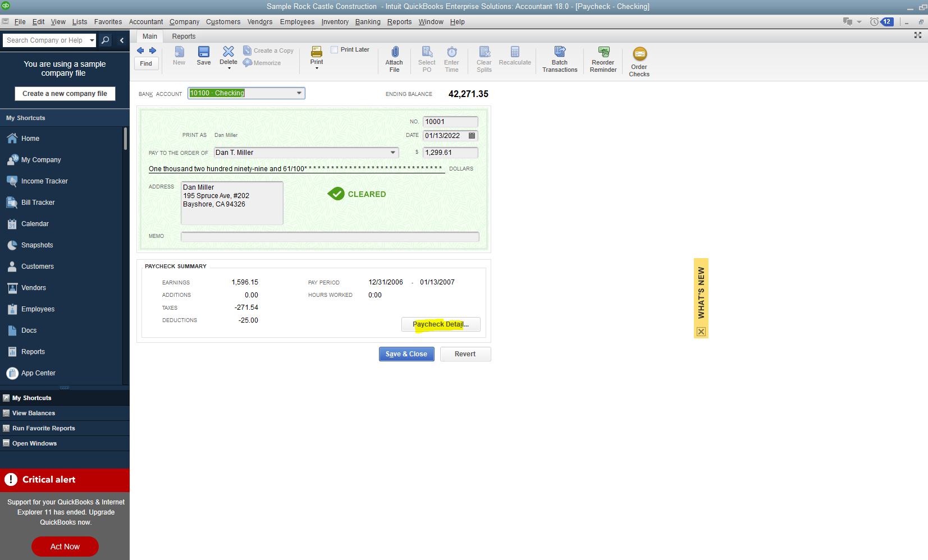This screenshot has height=560, width=928.
Task: Toggle the Memorize option
Action: (262, 63)
